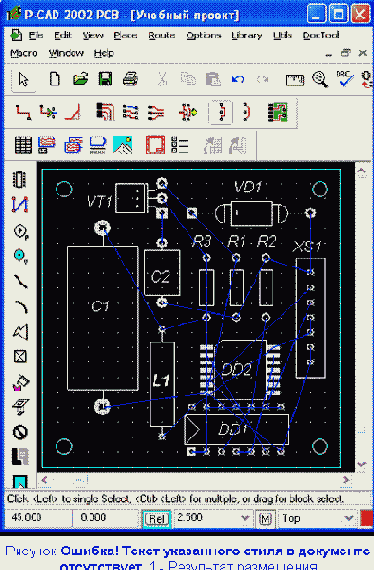Viewport: 374px width, 570px height.
Task: Toggle the M macro record button
Action: point(265,519)
